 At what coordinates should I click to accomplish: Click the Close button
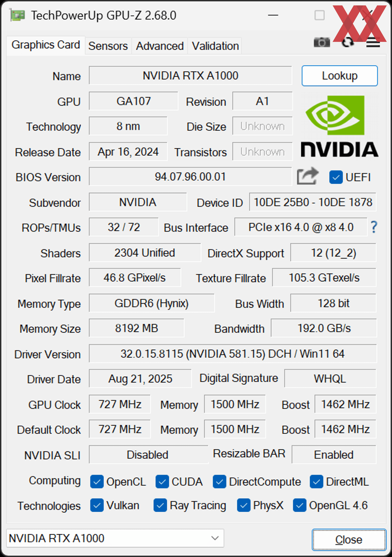pos(349,539)
